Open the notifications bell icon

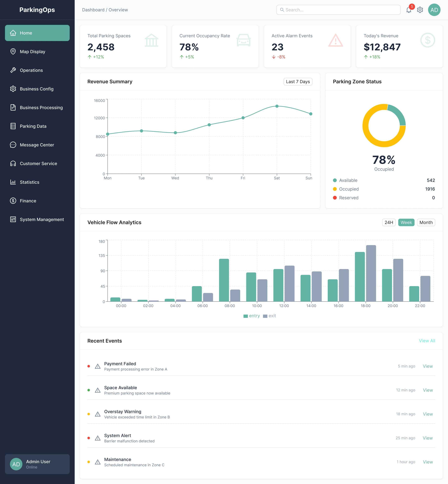click(409, 10)
